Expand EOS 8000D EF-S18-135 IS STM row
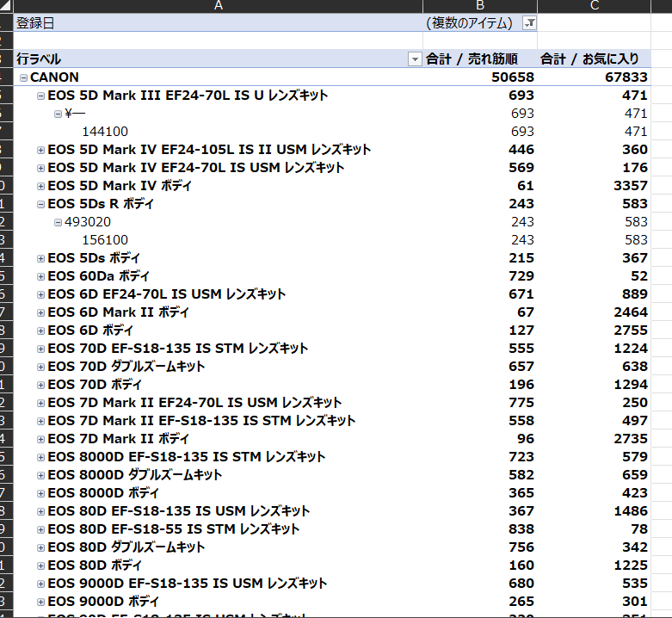 point(40,457)
